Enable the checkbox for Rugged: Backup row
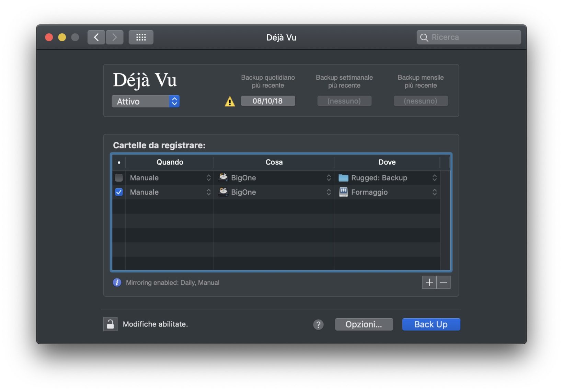 [x=119, y=177]
